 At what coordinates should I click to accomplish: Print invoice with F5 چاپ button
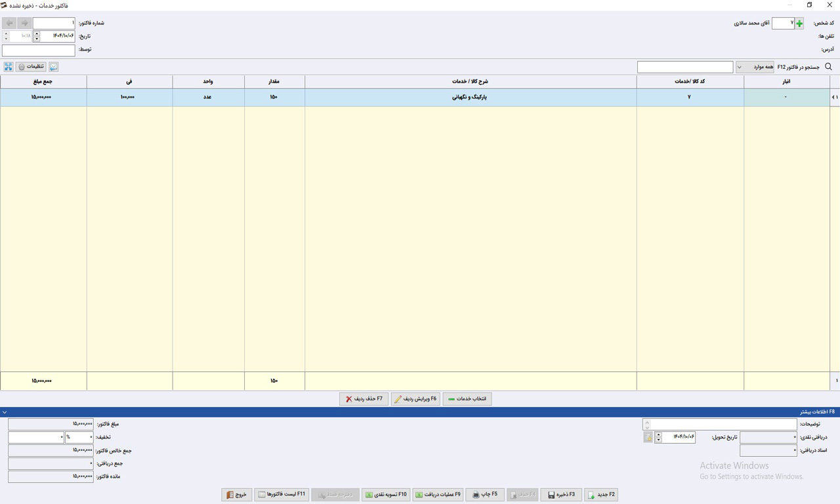[485, 494]
